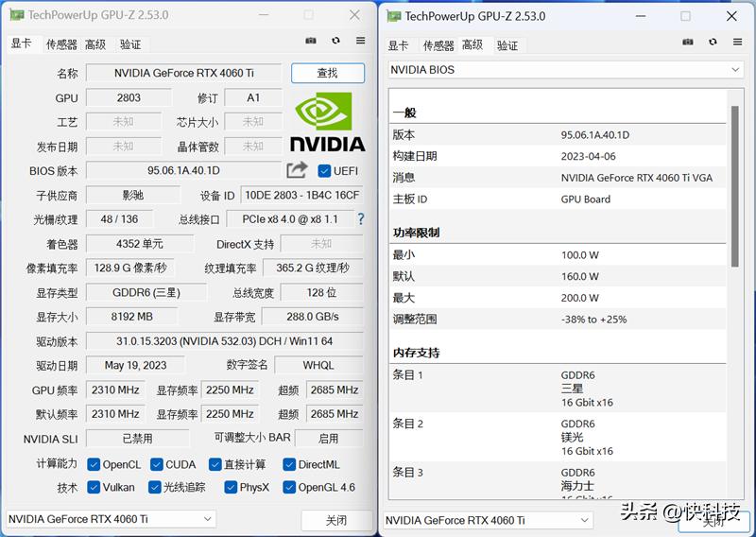The height and width of the screenshot is (537, 756).
Task: Select 高级 tab in left window
Action: coord(95,44)
